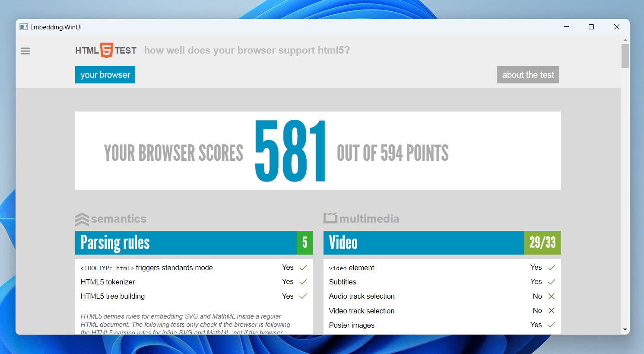Open the 'Video track selection' test row
This screenshot has height=354, width=644.
[x=442, y=310]
